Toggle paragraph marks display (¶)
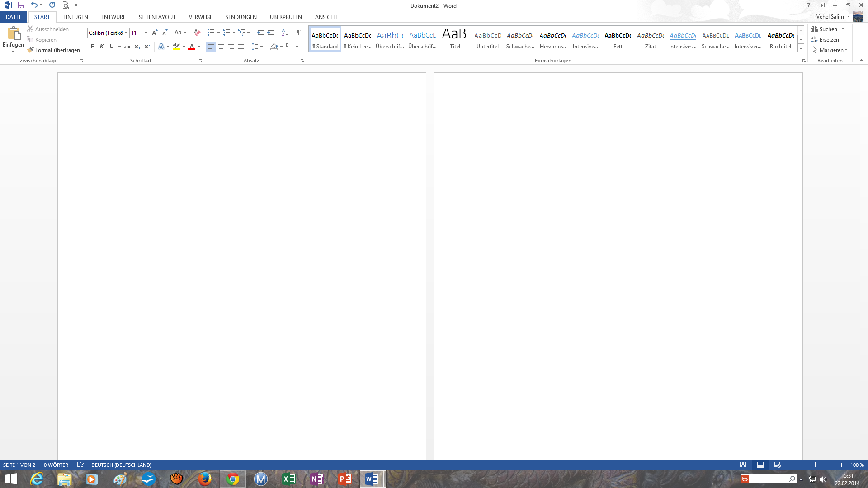Viewport: 868px width, 488px height. (x=298, y=33)
